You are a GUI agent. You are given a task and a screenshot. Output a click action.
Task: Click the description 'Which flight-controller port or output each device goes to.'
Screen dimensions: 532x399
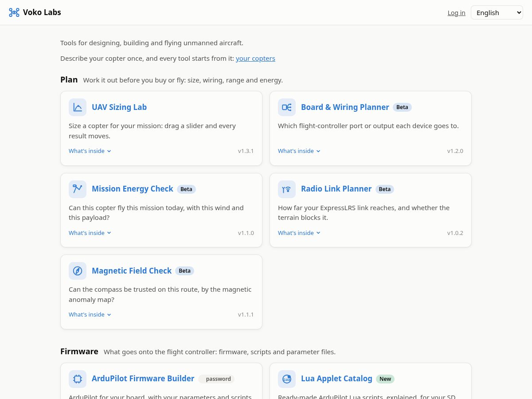point(368,126)
